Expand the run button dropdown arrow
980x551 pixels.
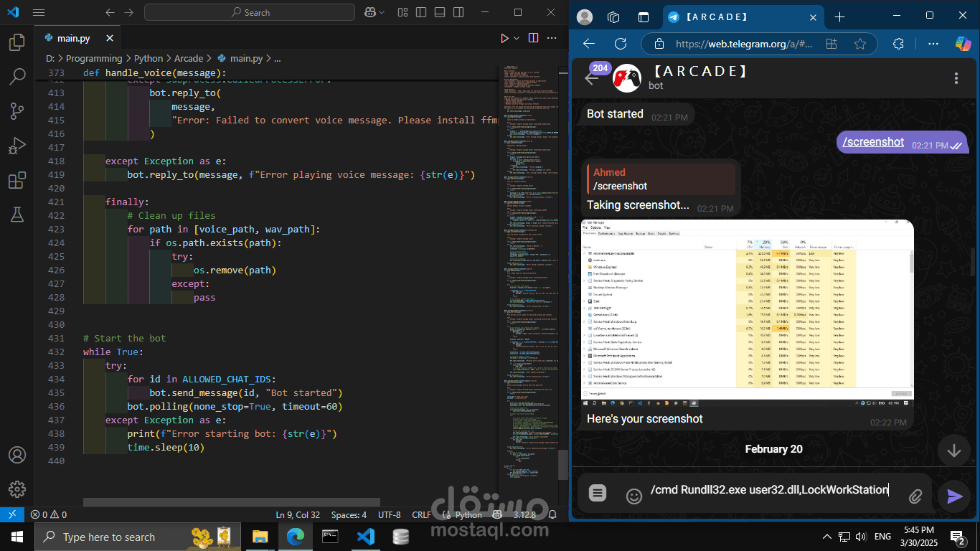(515, 38)
